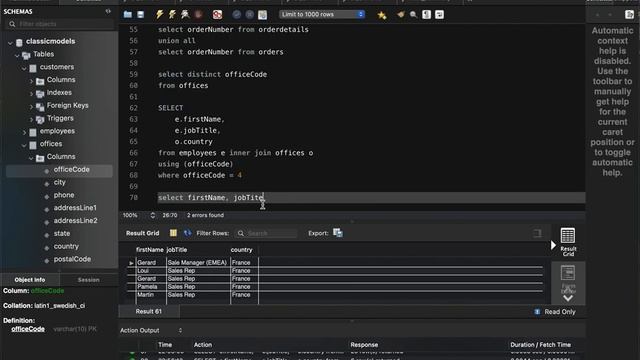Screen dimensions: 640x360
Task: Select the city column
Action: coord(60,182)
